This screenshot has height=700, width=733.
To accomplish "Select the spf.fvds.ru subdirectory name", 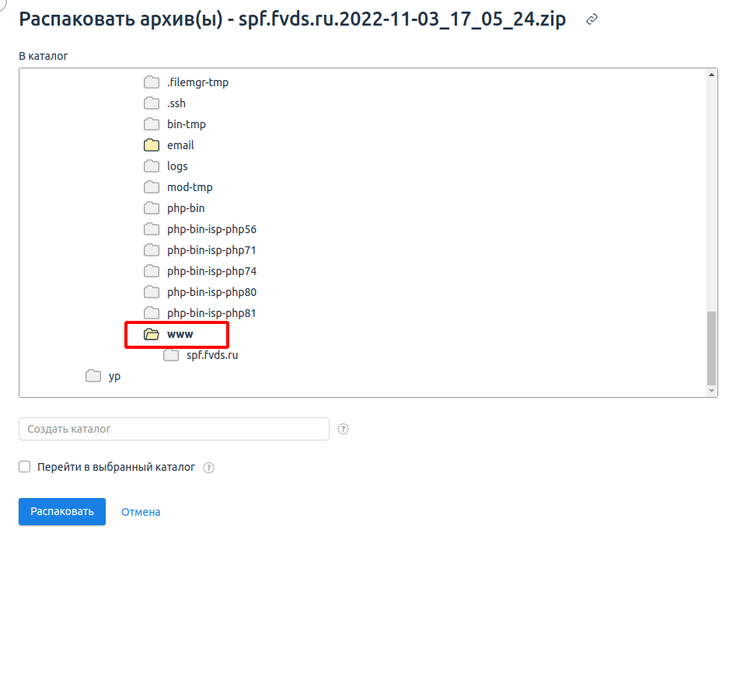I will pos(212,355).
